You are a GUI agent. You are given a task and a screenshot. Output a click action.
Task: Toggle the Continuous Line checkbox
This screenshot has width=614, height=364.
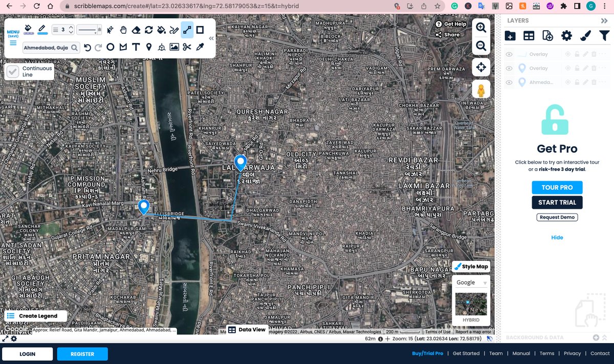tap(13, 72)
